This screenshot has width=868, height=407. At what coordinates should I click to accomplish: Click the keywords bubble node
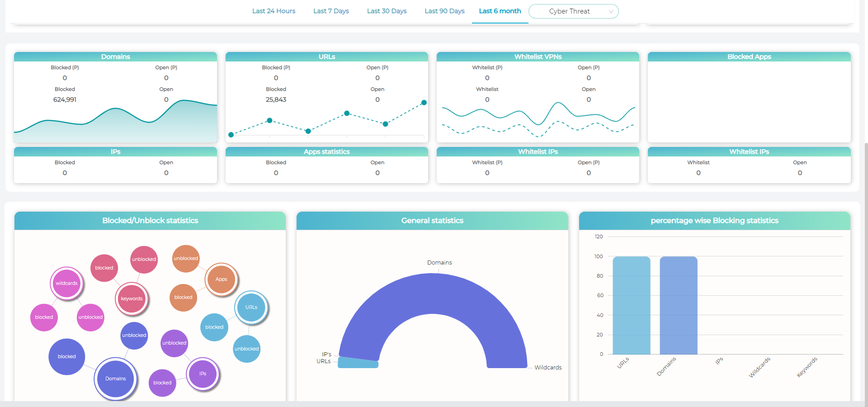pyautogui.click(x=132, y=299)
